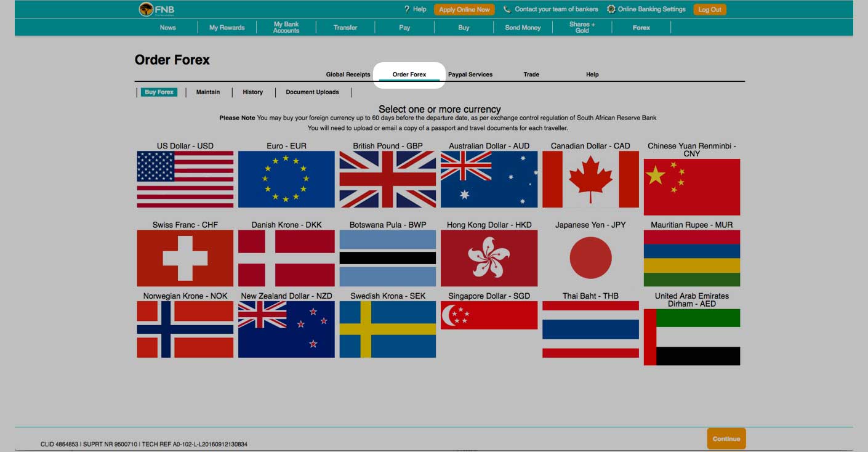Select the US Dollar flag
Image resolution: width=868 pixels, height=452 pixels.
pos(185,179)
